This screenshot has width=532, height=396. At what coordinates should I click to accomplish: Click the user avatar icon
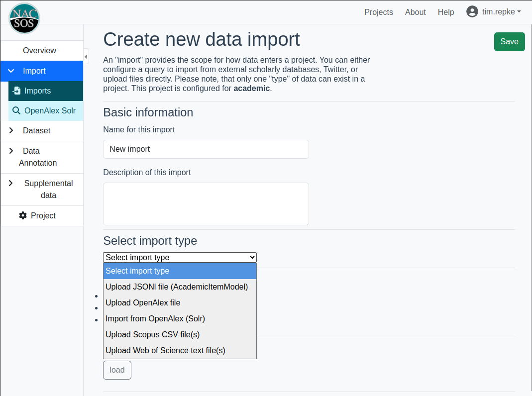click(472, 12)
